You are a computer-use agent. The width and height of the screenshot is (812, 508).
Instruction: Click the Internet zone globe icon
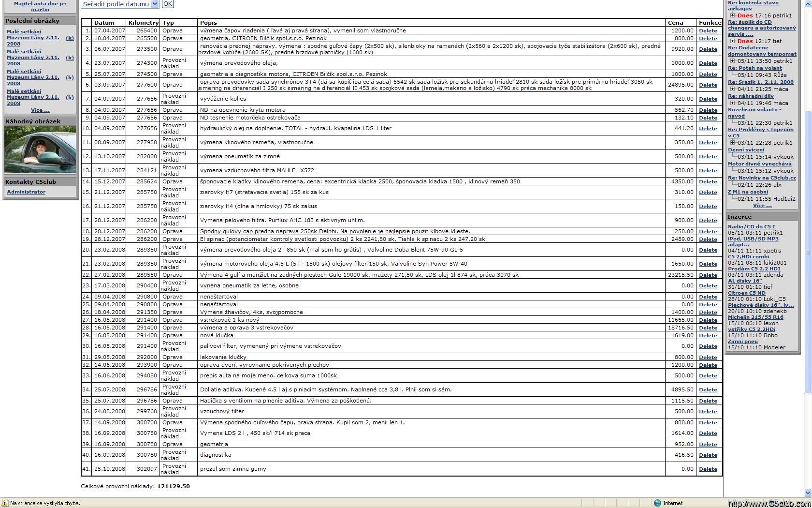click(657, 503)
